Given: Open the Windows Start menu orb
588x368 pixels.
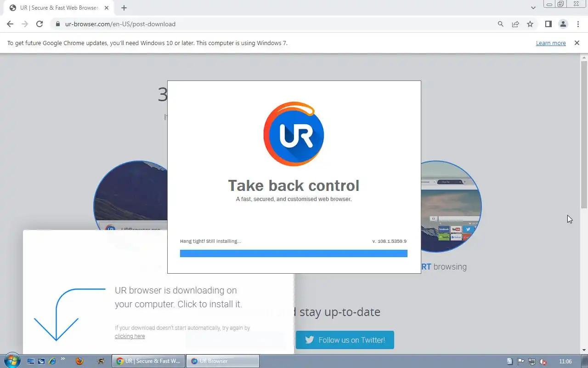Looking at the screenshot, I should tap(12, 361).
